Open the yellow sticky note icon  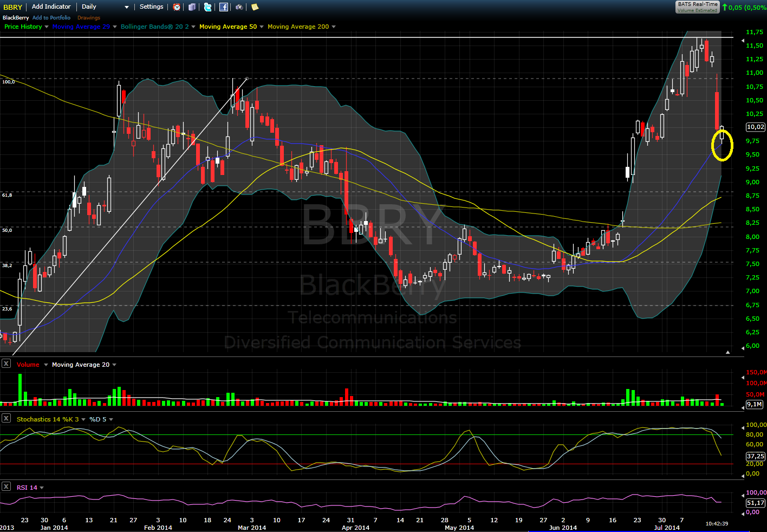(x=255, y=7)
